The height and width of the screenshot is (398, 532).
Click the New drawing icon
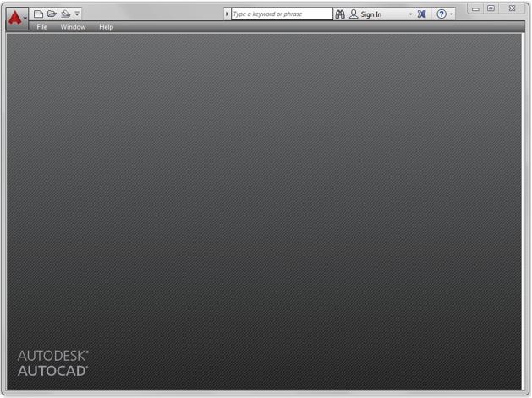(38, 14)
